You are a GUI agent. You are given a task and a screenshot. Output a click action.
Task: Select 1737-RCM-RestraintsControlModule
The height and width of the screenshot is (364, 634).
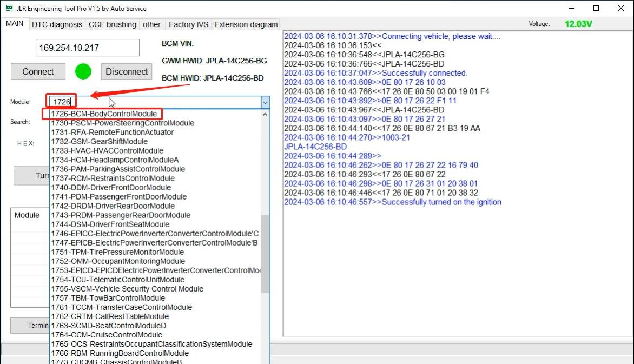pos(155,178)
